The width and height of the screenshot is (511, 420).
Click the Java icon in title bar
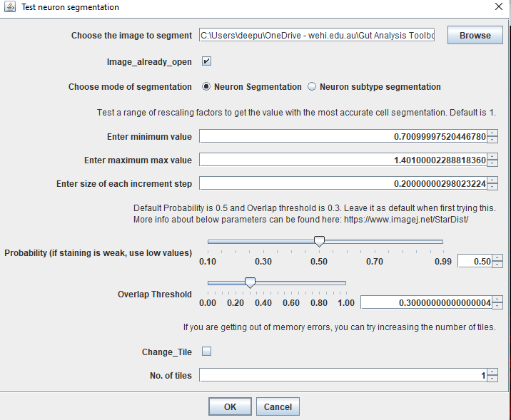pos(10,7)
